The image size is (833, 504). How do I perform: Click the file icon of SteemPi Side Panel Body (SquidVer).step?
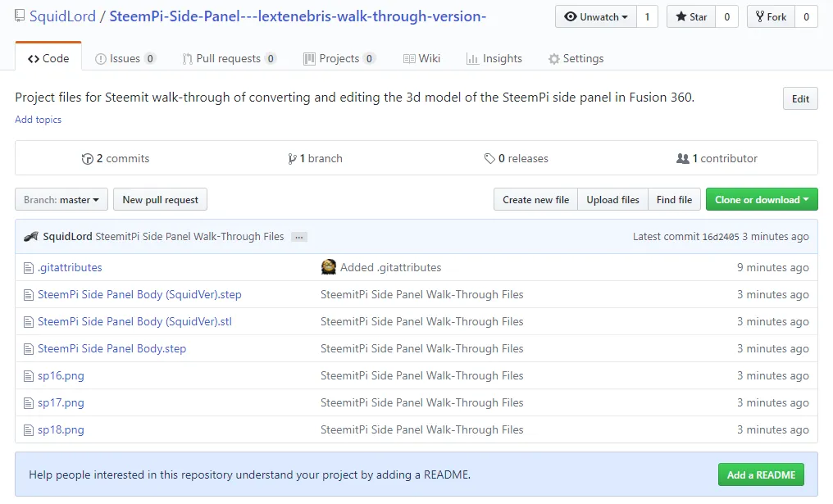pyautogui.click(x=29, y=295)
